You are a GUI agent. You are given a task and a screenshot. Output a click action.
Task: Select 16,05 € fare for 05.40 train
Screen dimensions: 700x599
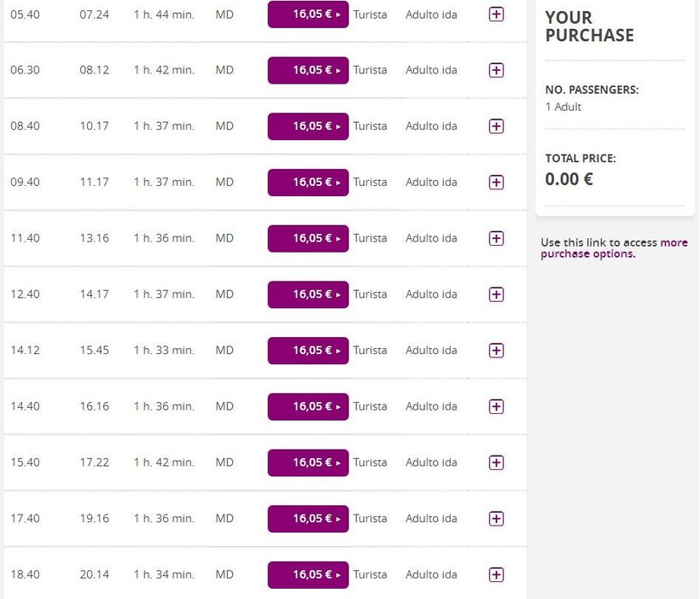pyautogui.click(x=308, y=15)
